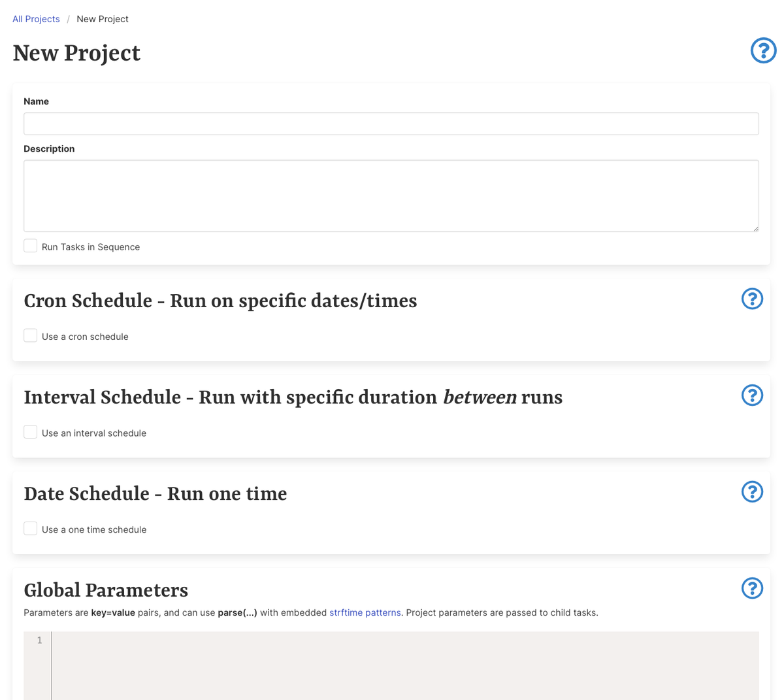Click the Date Schedule section heading
The height and width of the screenshot is (700, 784).
[155, 493]
